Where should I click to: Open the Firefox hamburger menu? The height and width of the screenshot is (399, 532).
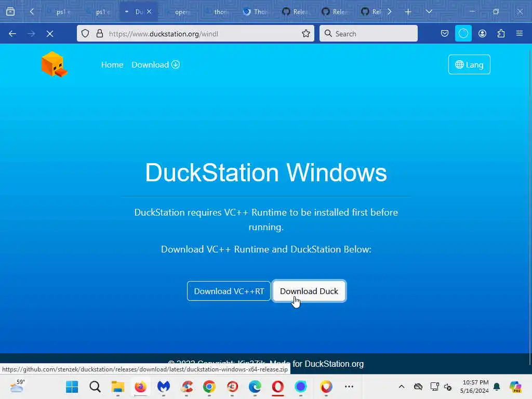(520, 34)
